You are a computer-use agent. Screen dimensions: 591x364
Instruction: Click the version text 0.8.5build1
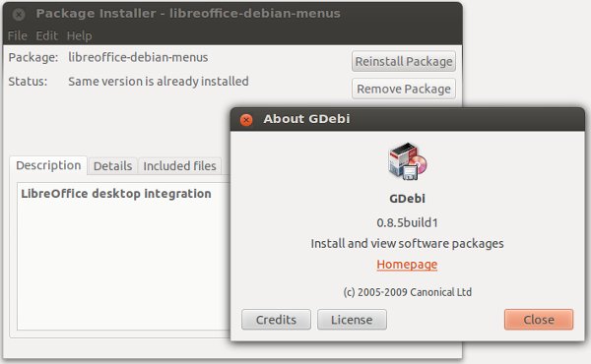pyautogui.click(x=407, y=222)
